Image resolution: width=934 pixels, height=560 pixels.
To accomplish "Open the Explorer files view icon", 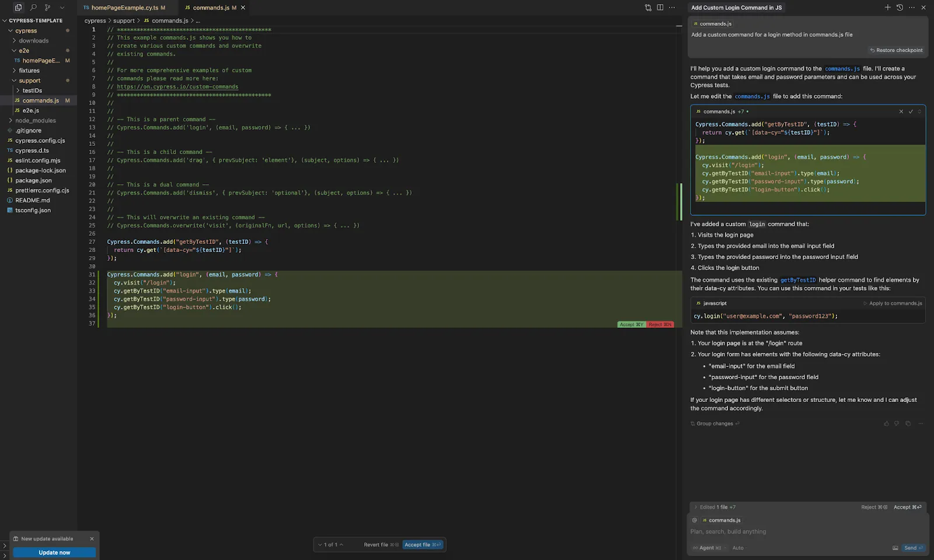I will 18,8.
